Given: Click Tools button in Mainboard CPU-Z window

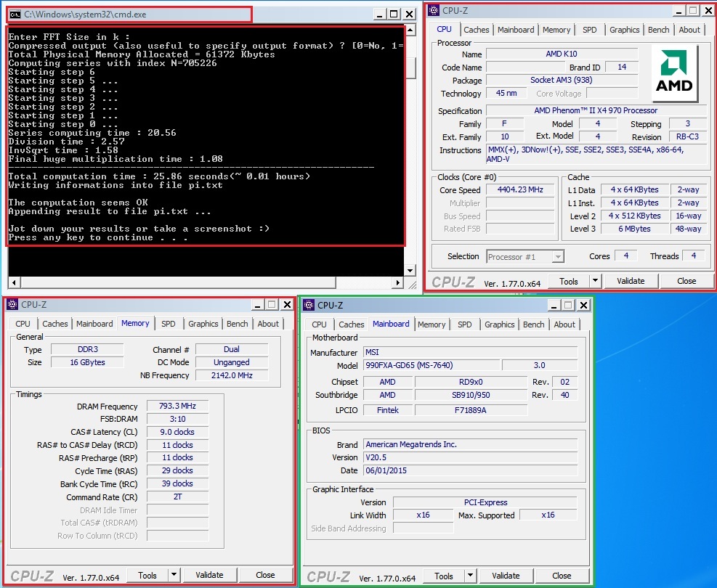Looking at the screenshot, I should pyautogui.click(x=444, y=576).
